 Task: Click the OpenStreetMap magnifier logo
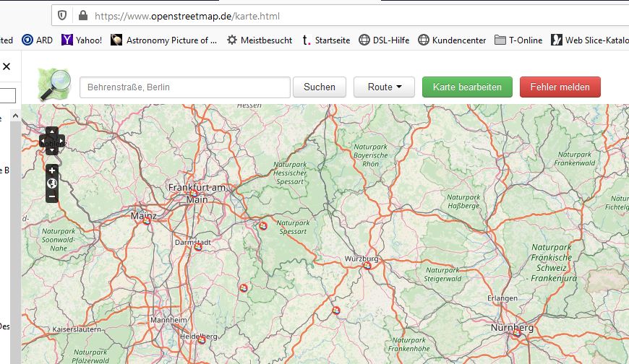point(54,84)
